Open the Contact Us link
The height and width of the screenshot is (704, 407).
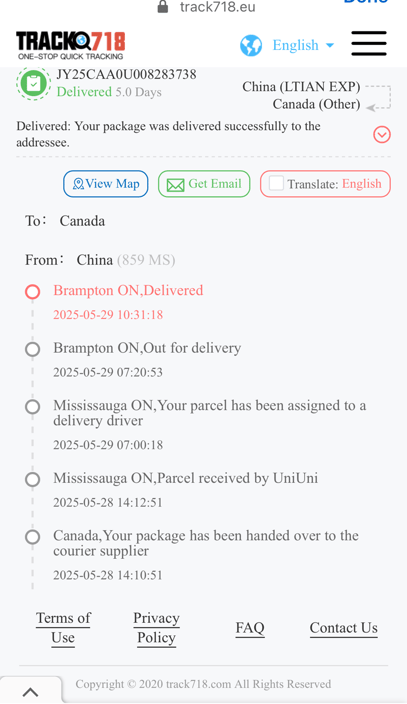click(x=344, y=628)
